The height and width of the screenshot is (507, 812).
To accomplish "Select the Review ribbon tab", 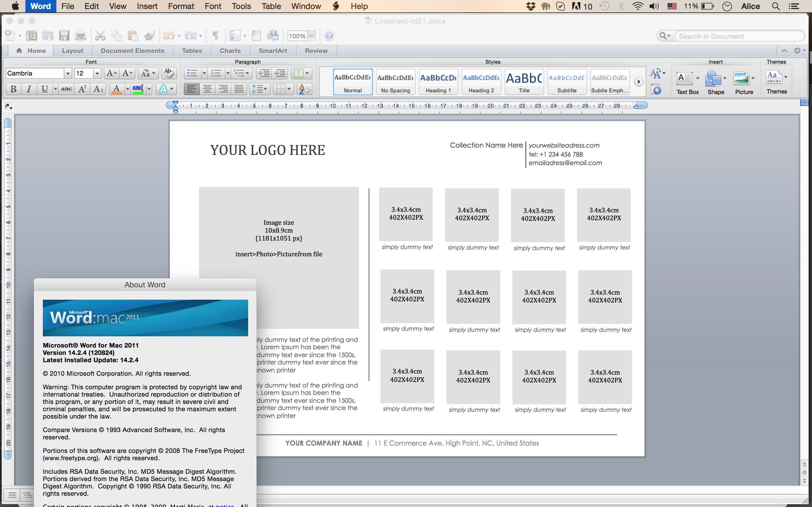I will pos(316,50).
